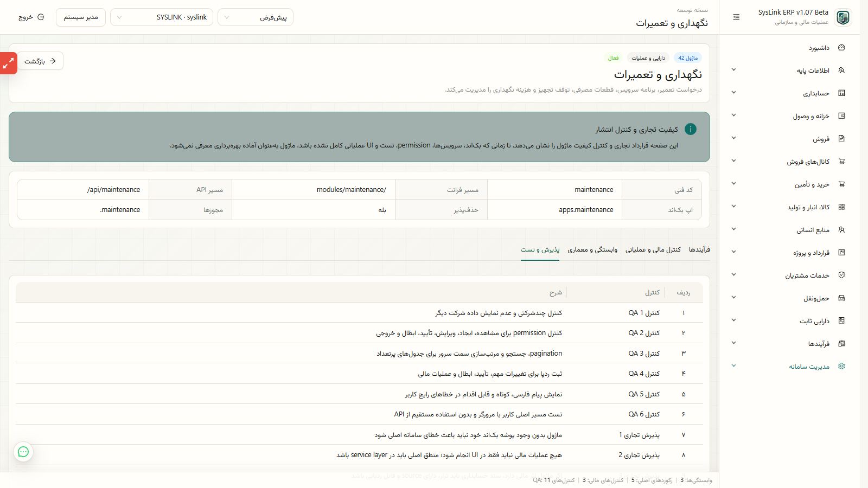Click the دارایی ثابت icon
This screenshot has width=868, height=488.
click(x=841, y=321)
